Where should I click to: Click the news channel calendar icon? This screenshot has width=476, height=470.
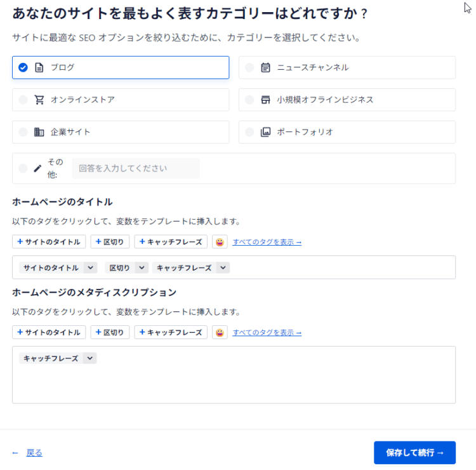click(x=265, y=67)
